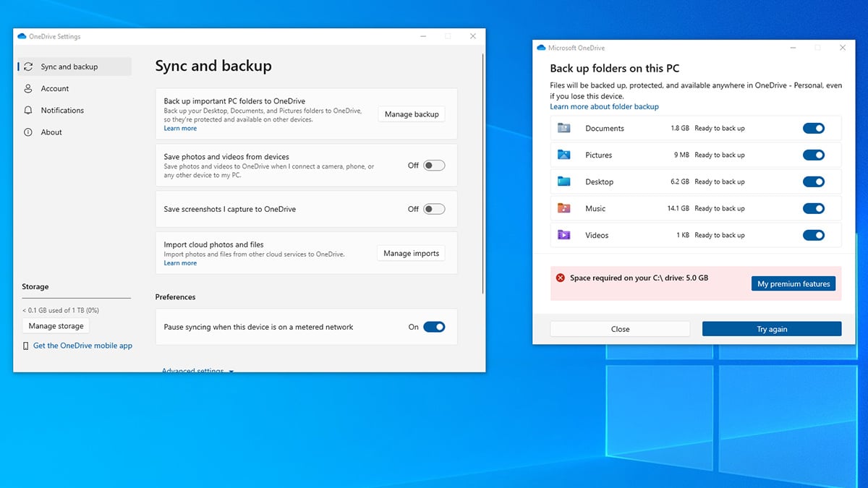Screen dimensions: 868x488
Task: Click the red error icon by space required
Action: (560, 278)
